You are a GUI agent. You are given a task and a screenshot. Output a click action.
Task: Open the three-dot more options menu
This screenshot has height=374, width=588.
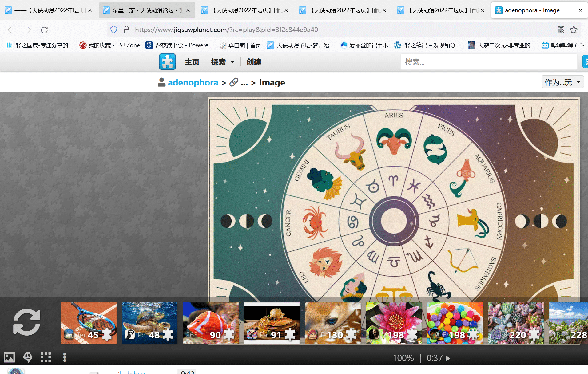click(x=64, y=357)
